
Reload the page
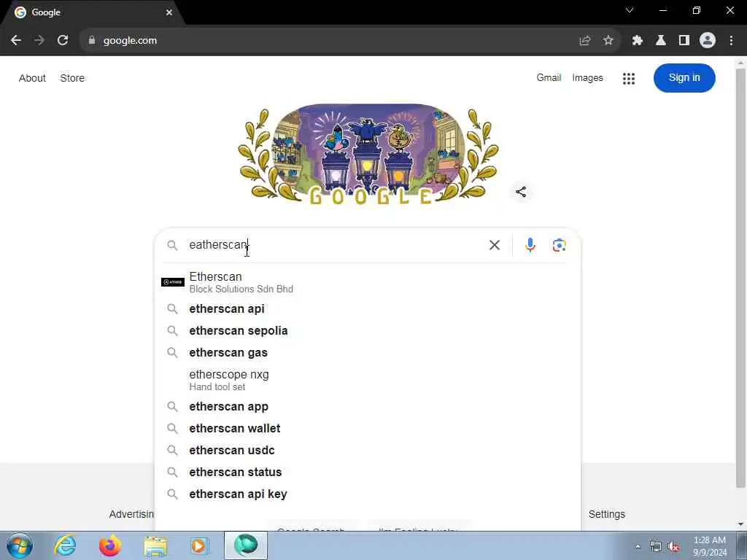coord(63,41)
